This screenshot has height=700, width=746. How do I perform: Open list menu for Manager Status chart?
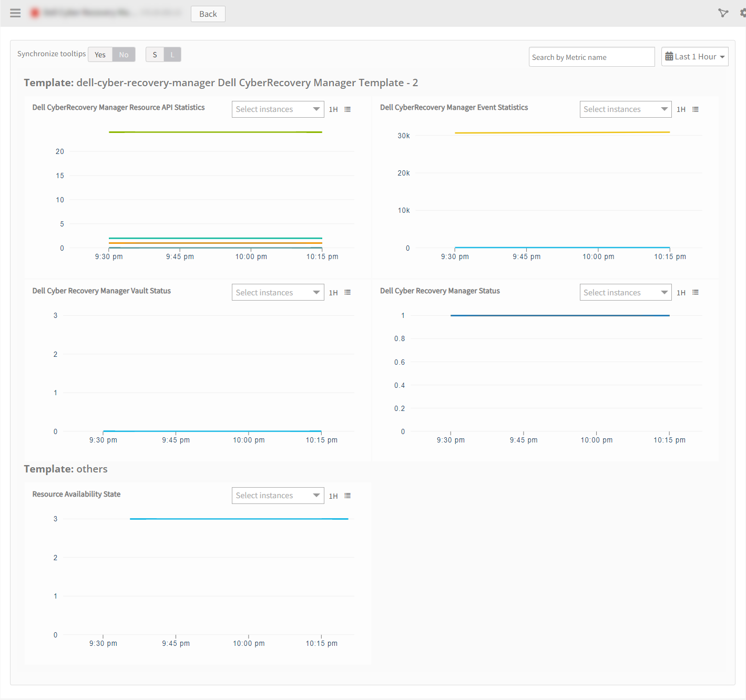(696, 293)
